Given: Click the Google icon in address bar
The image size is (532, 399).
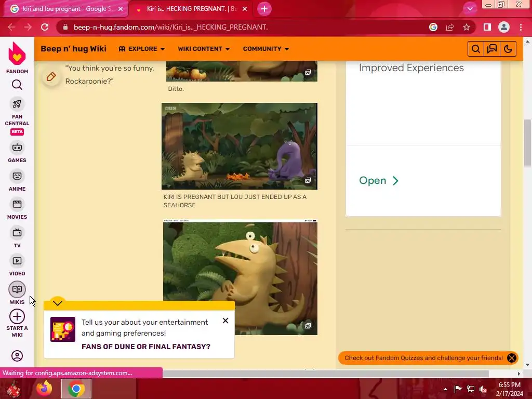Looking at the screenshot, I should (433, 27).
